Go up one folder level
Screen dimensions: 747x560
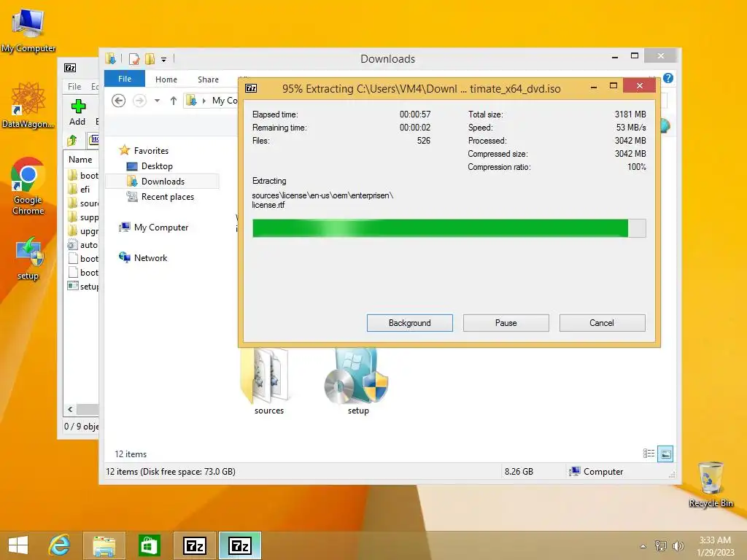pyautogui.click(x=174, y=101)
